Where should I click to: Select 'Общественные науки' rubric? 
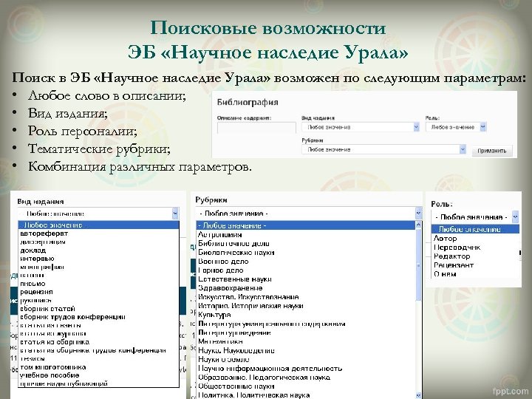306,386
